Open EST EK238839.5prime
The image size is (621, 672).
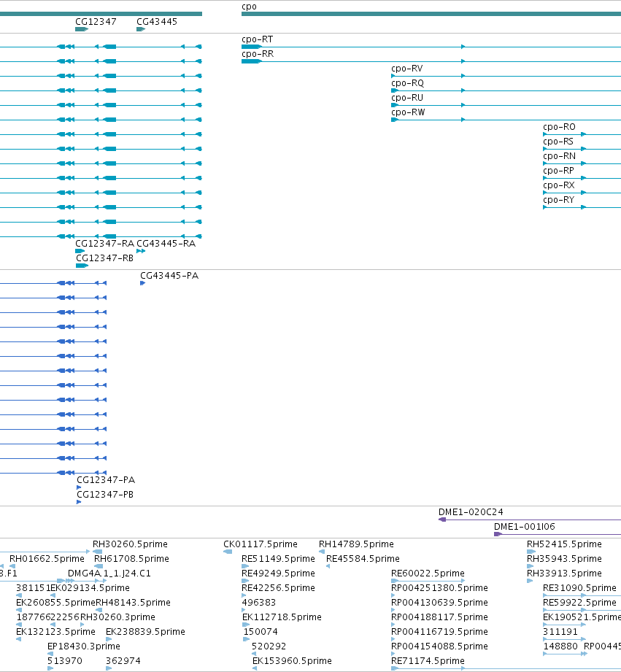coord(145,632)
